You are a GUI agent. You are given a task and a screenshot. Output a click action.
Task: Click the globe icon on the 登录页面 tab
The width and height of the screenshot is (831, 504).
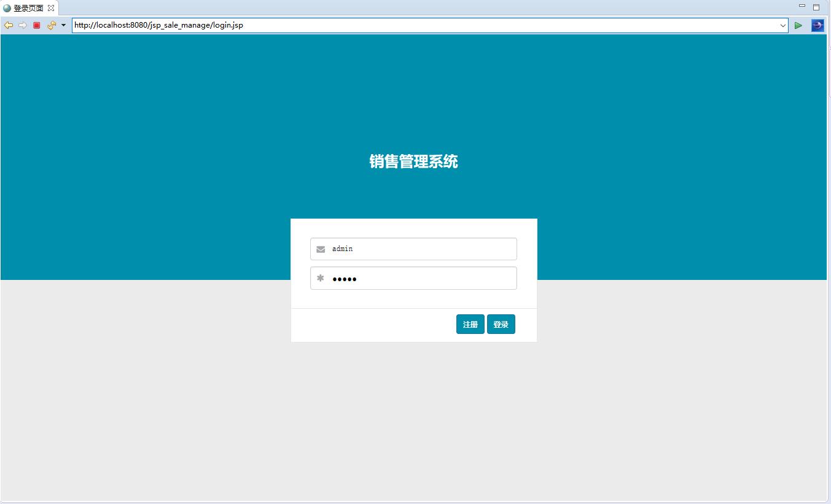pyautogui.click(x=7, y=8)
